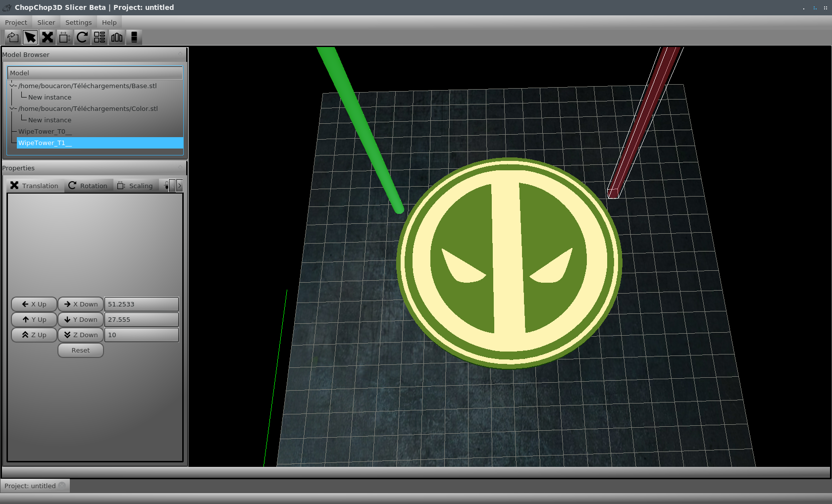The width and height of the screenshot is (832, 504).
Task: Close the Project: untitled tab
Action: (62, 486)
